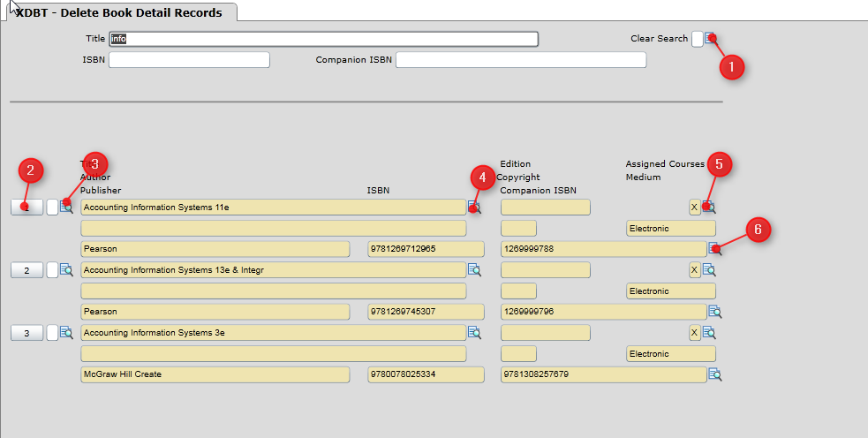Viewport: 868px width, 438px height.
Task: Click companion ISBN value 1269999796
Action: click(604, 312)
